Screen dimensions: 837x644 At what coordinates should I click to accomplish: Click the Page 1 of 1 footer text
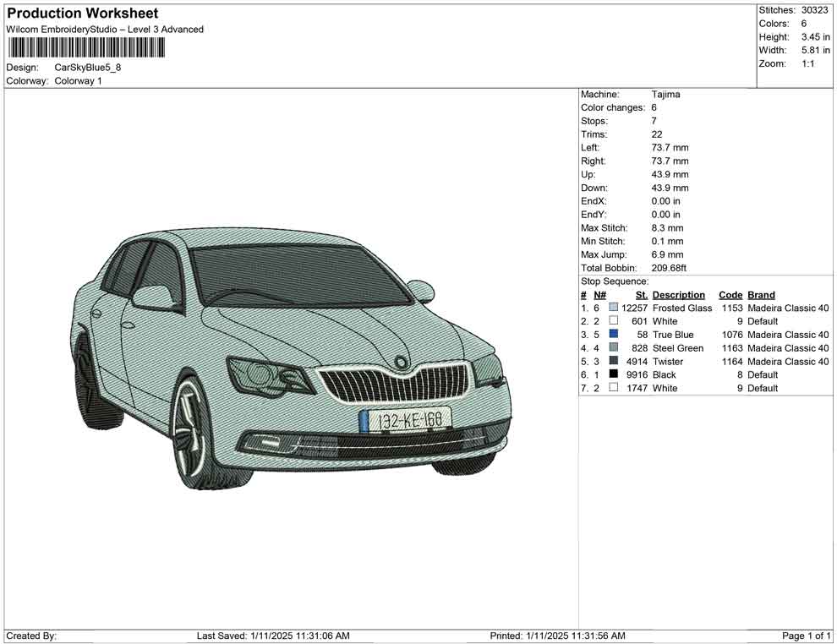806,636
